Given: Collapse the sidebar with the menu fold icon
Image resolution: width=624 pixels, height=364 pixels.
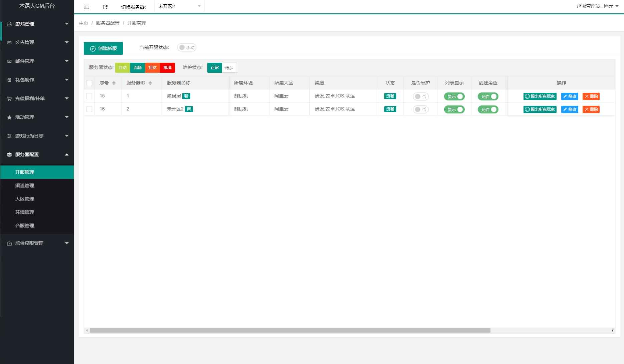Looking at the screenshot, I should tap(86, 7).
